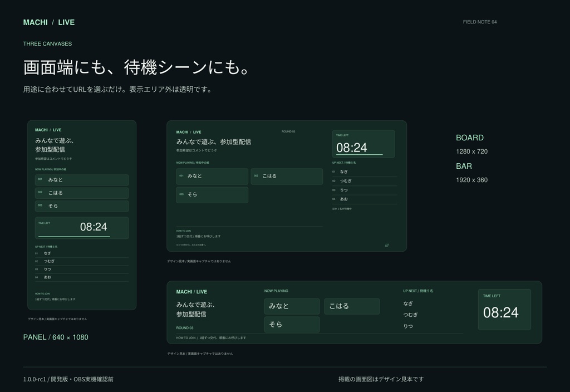Select the board canvas mockup thumbnail

click(x=287, y=186)
